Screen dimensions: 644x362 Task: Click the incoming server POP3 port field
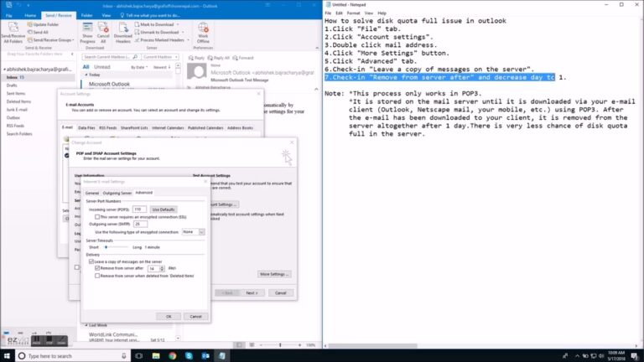click(x=140, y=209)
